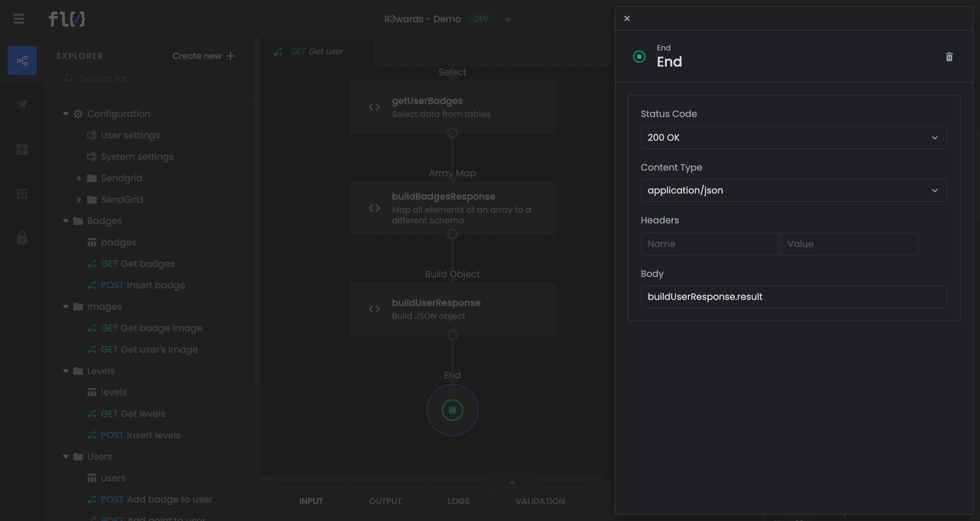Switch to the INPUT tab
The image size is (980, 521).
tap(311, 501)
